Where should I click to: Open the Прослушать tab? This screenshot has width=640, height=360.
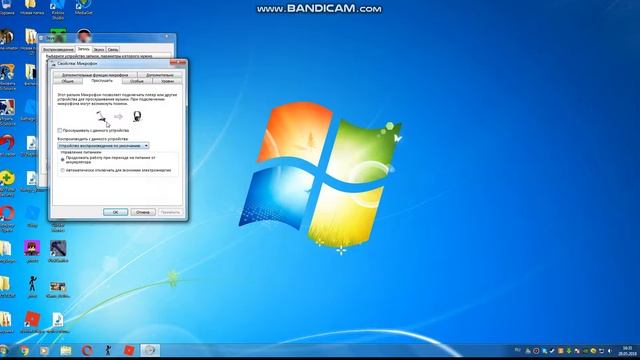click(102, 81)
